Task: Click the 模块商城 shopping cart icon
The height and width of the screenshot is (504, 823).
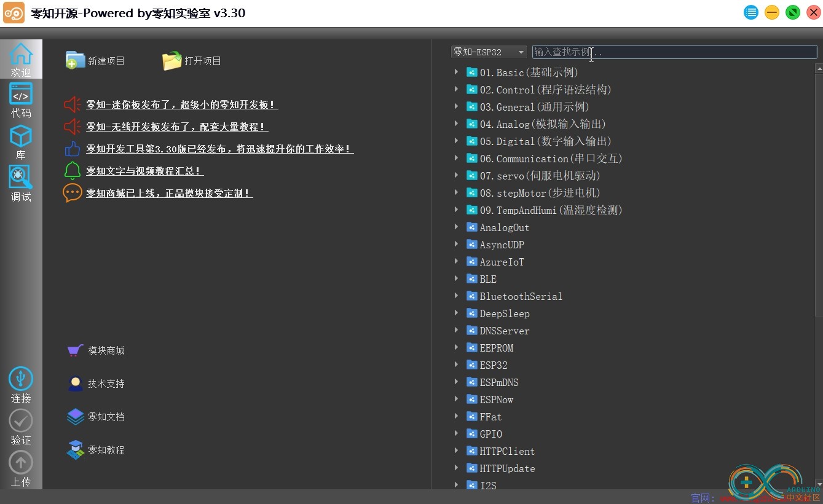Action: (x=75, y=350)
